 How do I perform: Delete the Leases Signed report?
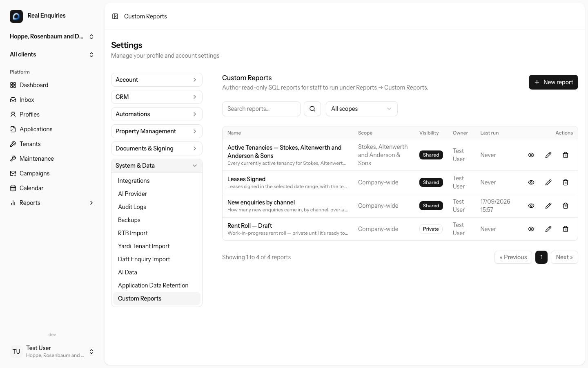coord(566,182)
